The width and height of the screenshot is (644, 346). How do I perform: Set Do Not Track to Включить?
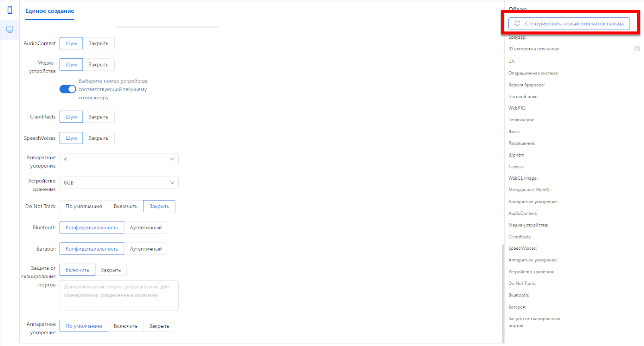coord(126,206)
